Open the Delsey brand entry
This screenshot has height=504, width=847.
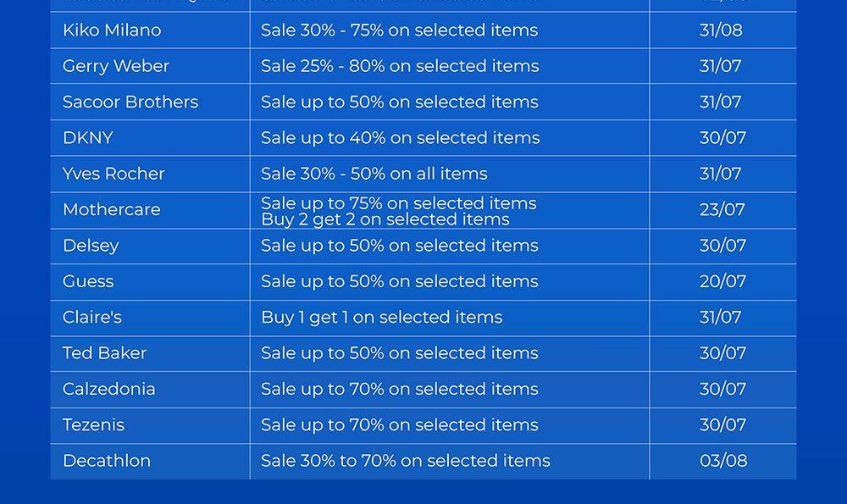[x=91, y=246]
